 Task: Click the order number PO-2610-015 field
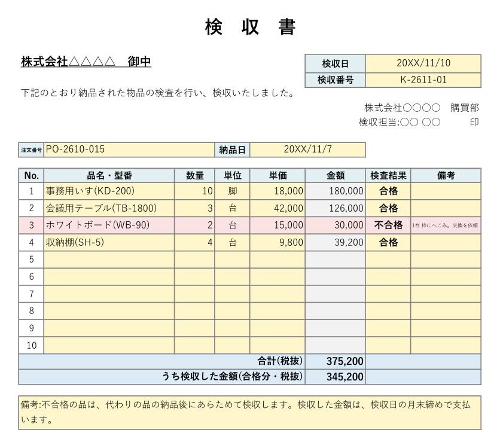coord(129,150)
